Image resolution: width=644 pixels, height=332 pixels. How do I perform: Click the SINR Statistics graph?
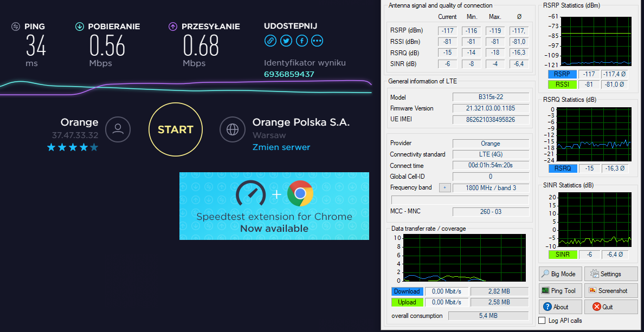point(594,219)
